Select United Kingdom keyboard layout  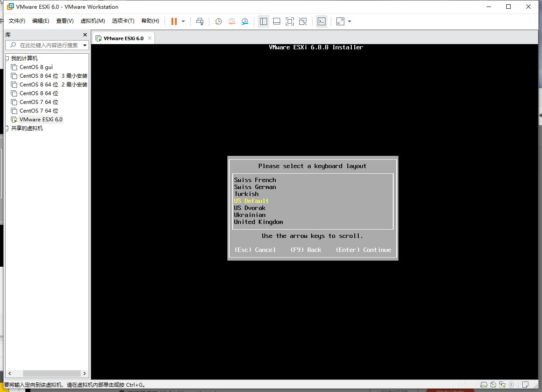258,222
